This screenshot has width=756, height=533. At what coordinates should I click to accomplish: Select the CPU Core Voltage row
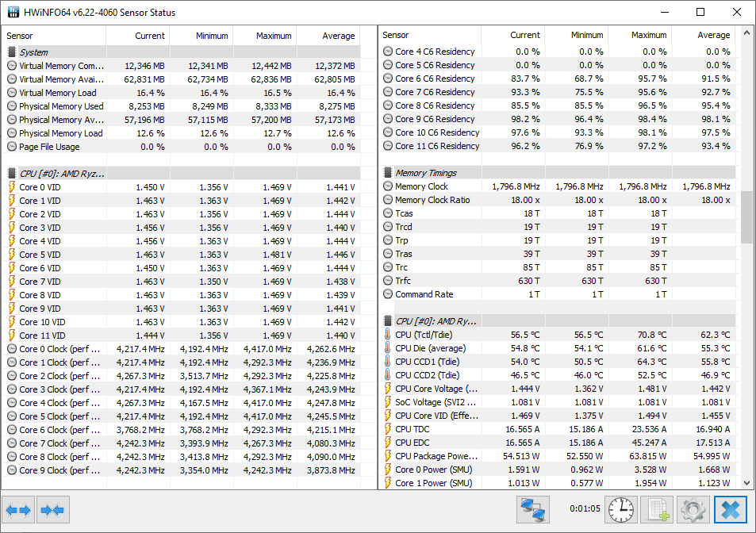click(558, 389)
